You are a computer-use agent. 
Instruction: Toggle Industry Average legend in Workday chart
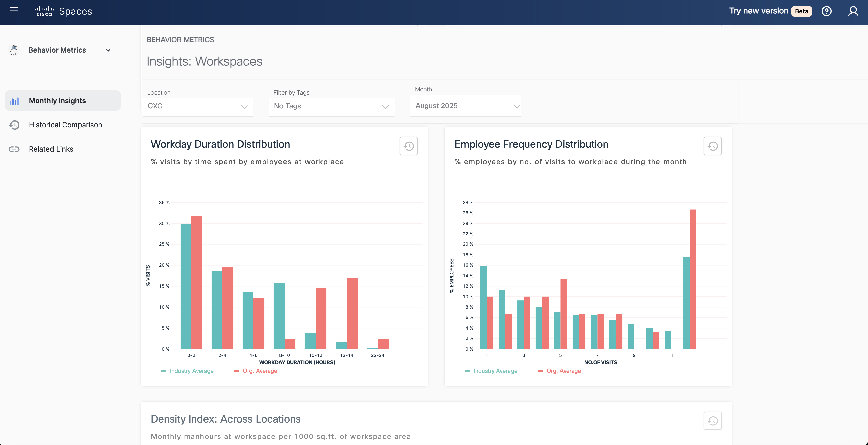pyautogui.click(x=191, y=371)
